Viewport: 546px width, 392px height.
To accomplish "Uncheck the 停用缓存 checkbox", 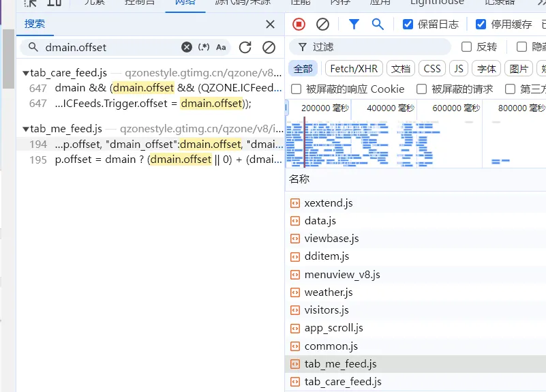I will pyautogui.click(x=481, y=25).
